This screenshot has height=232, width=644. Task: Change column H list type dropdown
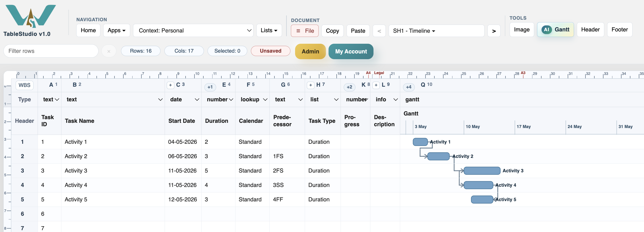[x=324, y=100]
